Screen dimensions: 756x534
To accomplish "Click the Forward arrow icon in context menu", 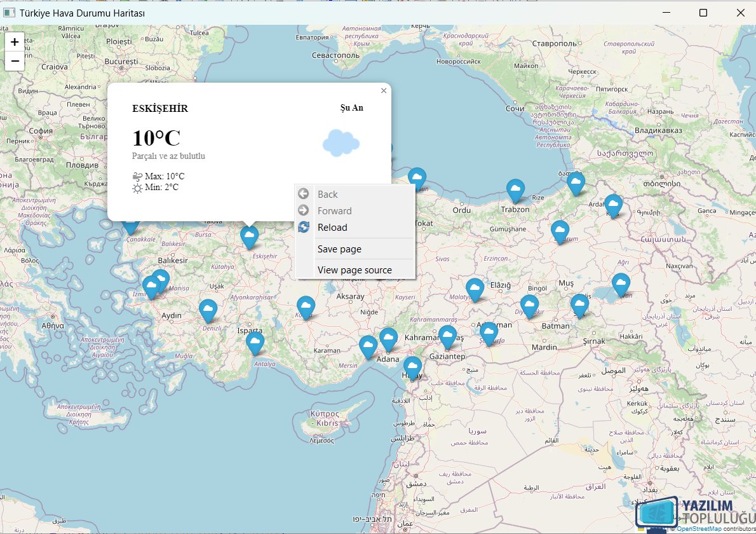I will 303,210.
